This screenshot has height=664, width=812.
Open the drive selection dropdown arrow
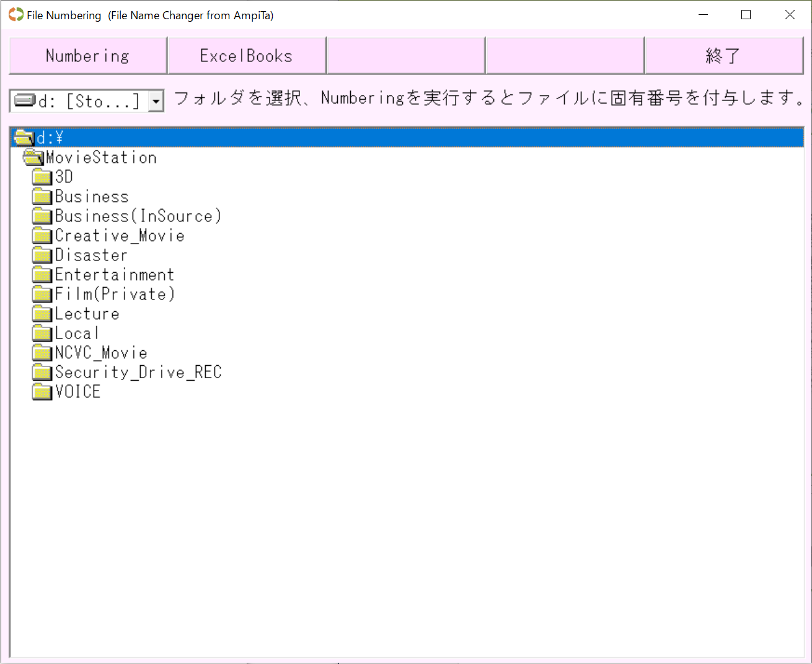[156, 100]
